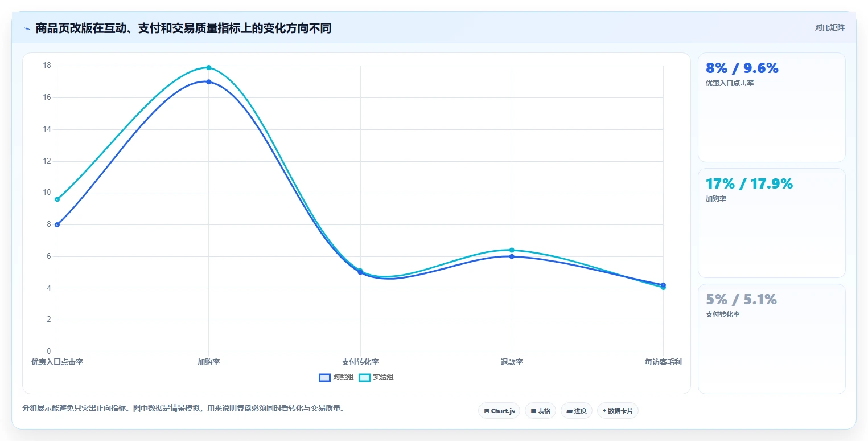Toggle the 实验组 legend item
Viewport: 868px width, 441px height.
pos(376,377)
